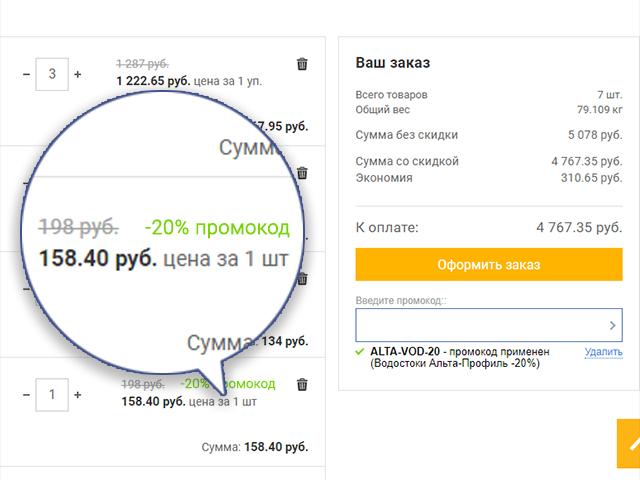
Task: Click the Ваш заказ heading
Action: (x=393, y=63)
